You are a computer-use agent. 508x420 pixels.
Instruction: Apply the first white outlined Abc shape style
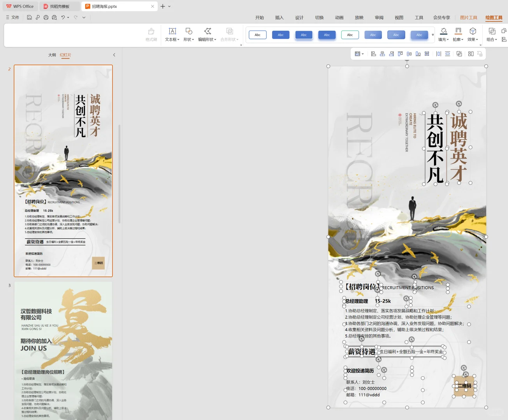click(258, 35)
